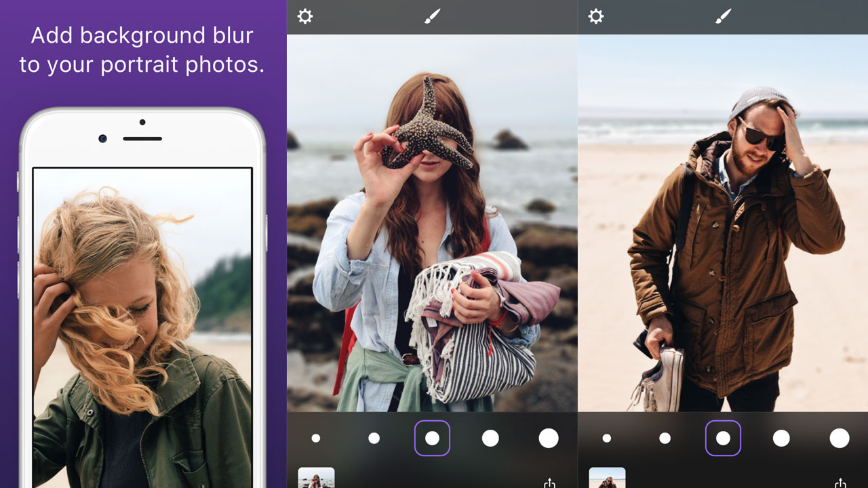Viewport: 868px width, 488px height.
Task: Choose second blur dot in starfish screen
Action: tap(374, 439)
